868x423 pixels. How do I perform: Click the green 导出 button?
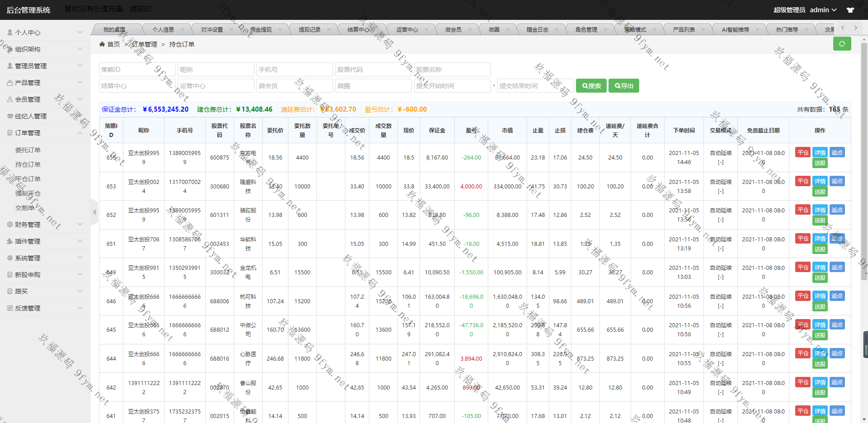[x=624, y=86]
